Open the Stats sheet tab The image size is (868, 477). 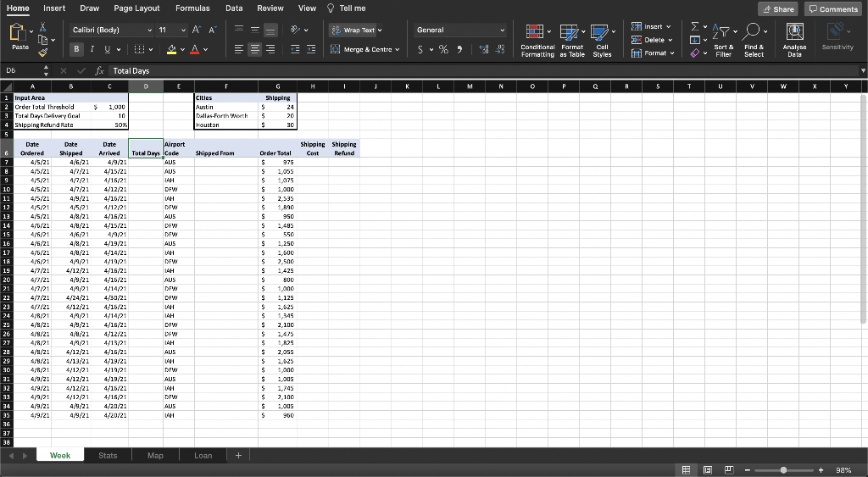(108, 456)
